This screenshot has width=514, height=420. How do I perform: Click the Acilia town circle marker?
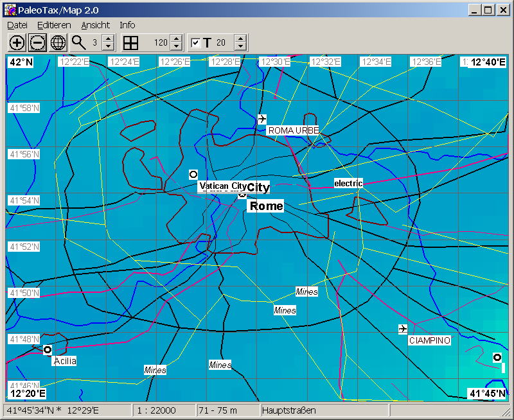pos(48,350)
